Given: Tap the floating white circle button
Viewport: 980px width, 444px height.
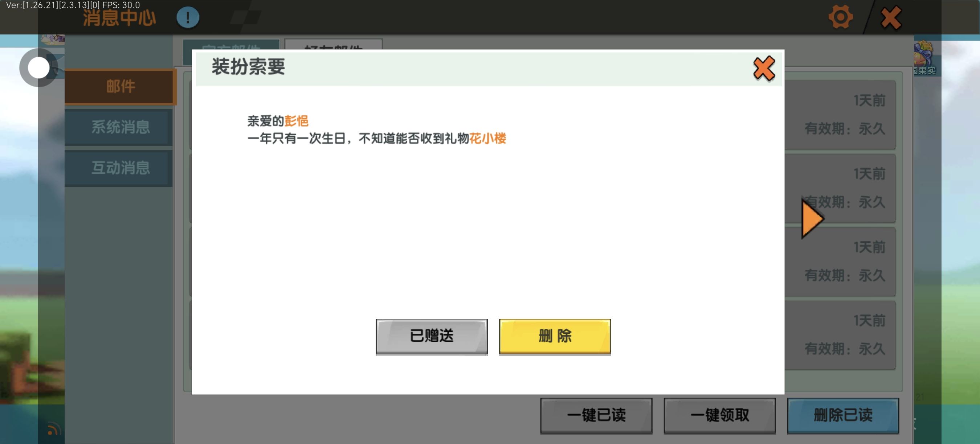Looking at the screenshot, I should 38,68.
